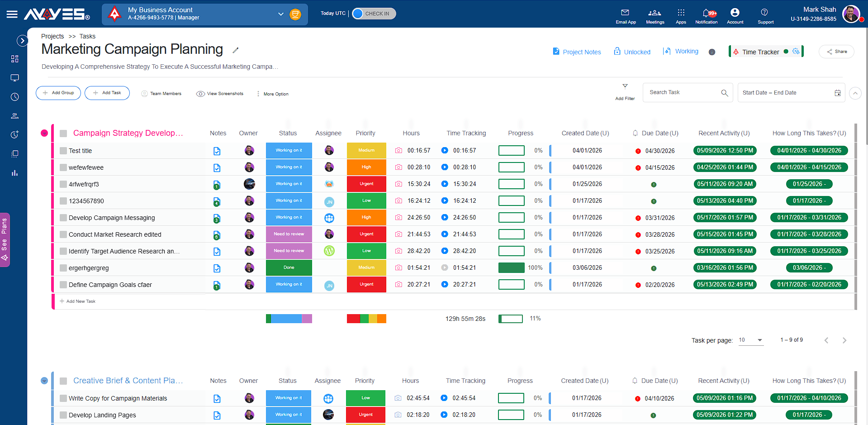Check Write Copy for Campaign Materials checkbox
Screen dimensions: 868x425
tap(63, 398)
